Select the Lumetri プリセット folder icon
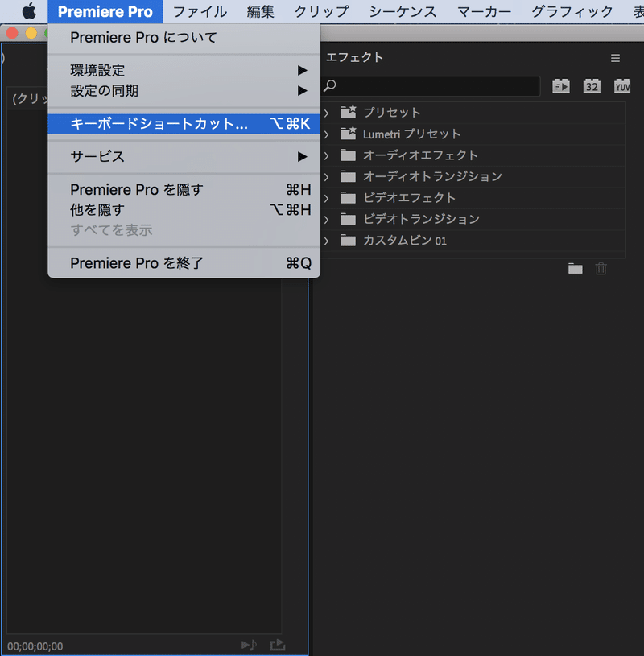Viewport: 644px width, 656px height. coord(348,133)
